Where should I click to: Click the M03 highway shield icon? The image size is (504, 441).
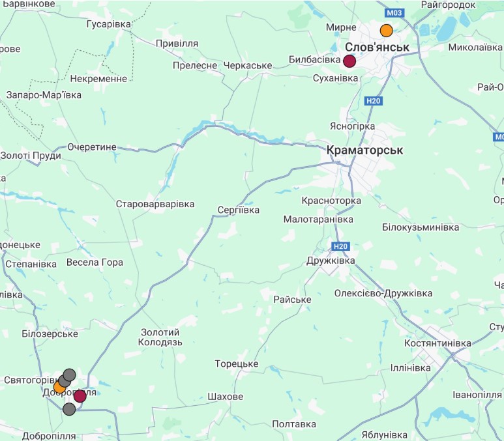click(x=394, y=13)
